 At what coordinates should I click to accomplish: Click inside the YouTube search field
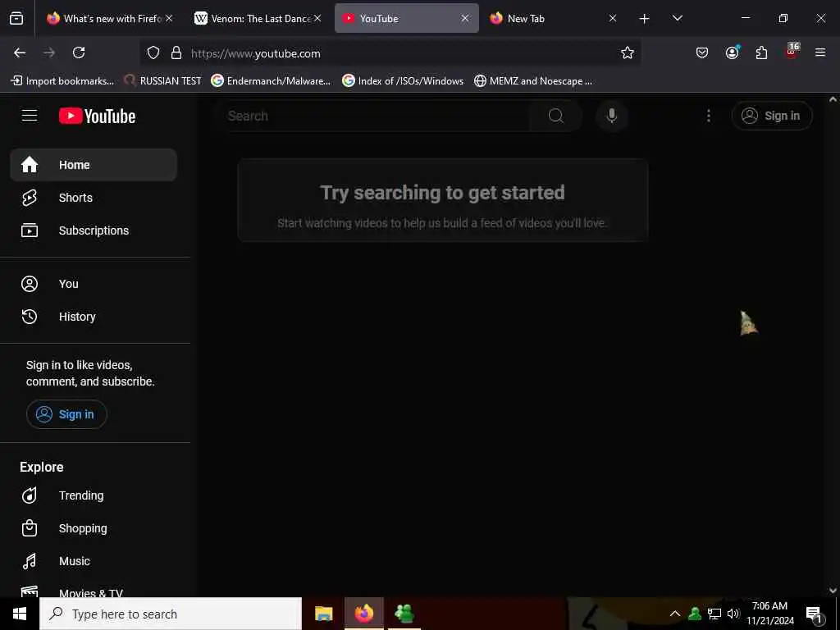pos(375,116)
